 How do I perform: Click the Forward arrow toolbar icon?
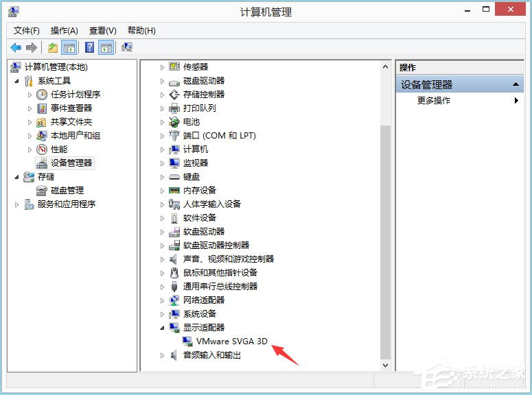(x=31, y=47)
